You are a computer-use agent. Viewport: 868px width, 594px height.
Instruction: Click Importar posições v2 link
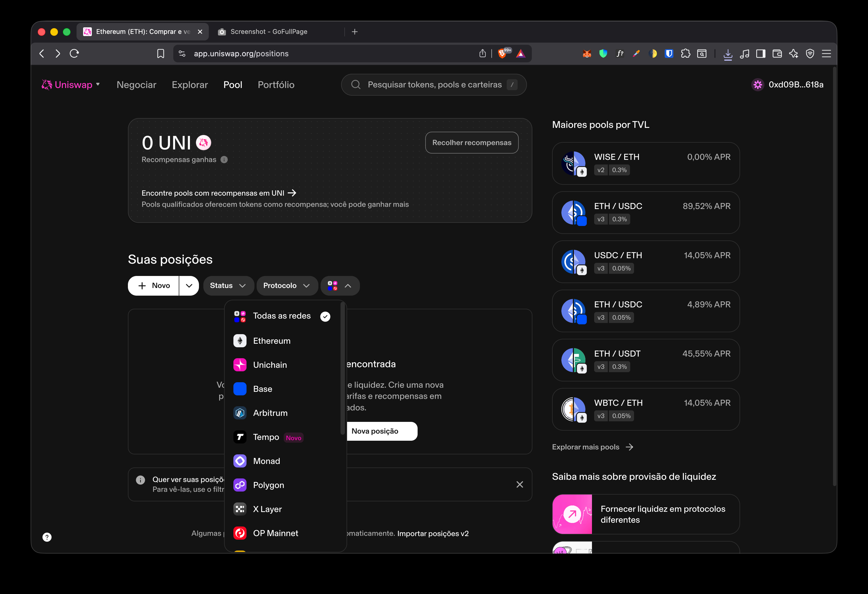[x=433, y=534]
